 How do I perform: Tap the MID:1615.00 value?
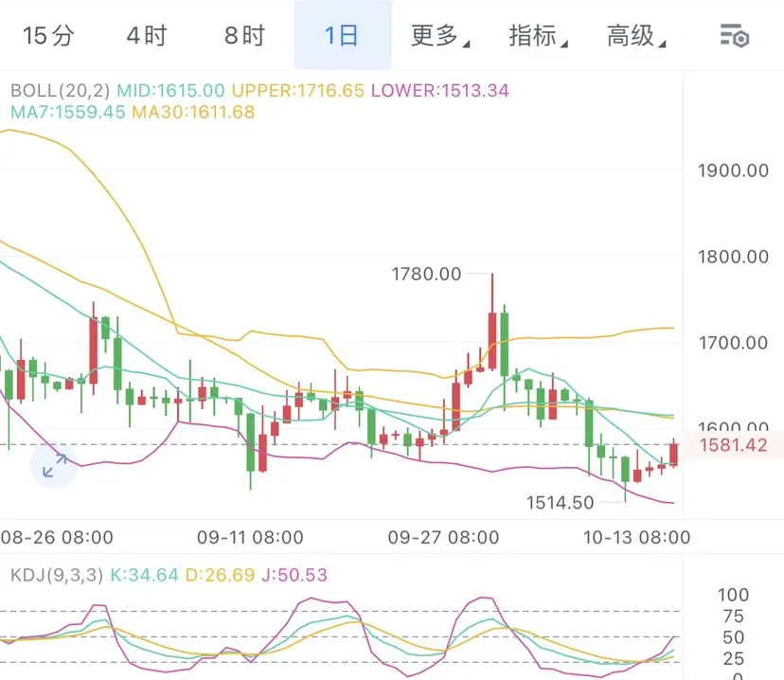tap(170, 91)
